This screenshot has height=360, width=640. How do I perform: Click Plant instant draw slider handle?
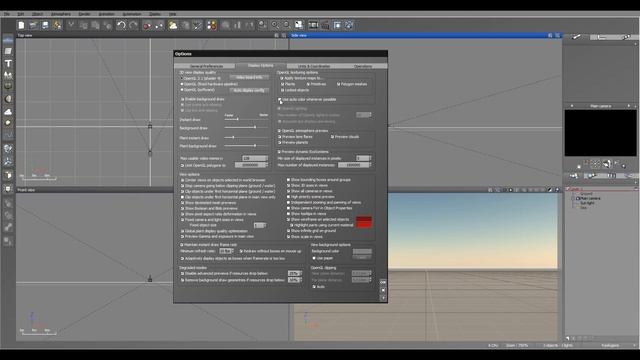pos(233,138)
